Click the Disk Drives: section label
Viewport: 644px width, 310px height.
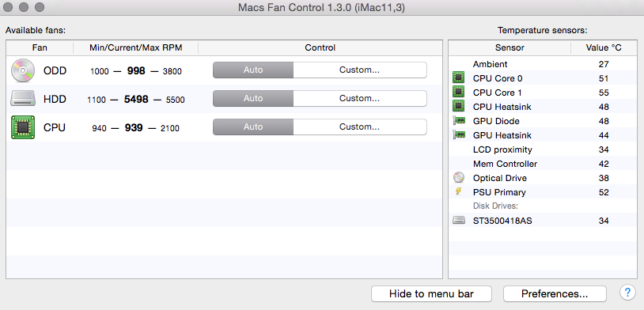[495, 206]
